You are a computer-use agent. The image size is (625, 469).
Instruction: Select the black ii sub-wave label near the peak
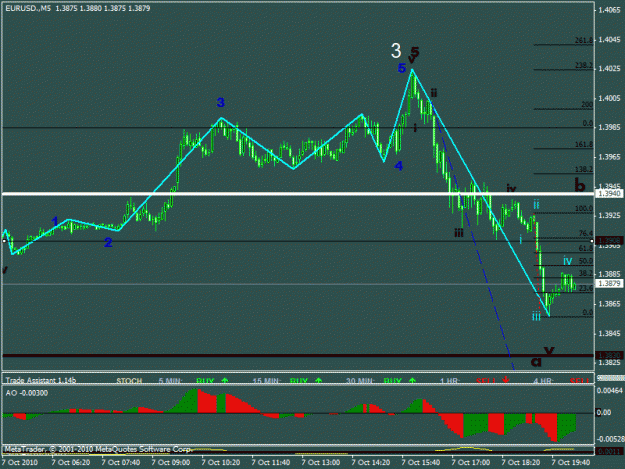(434, 93)
